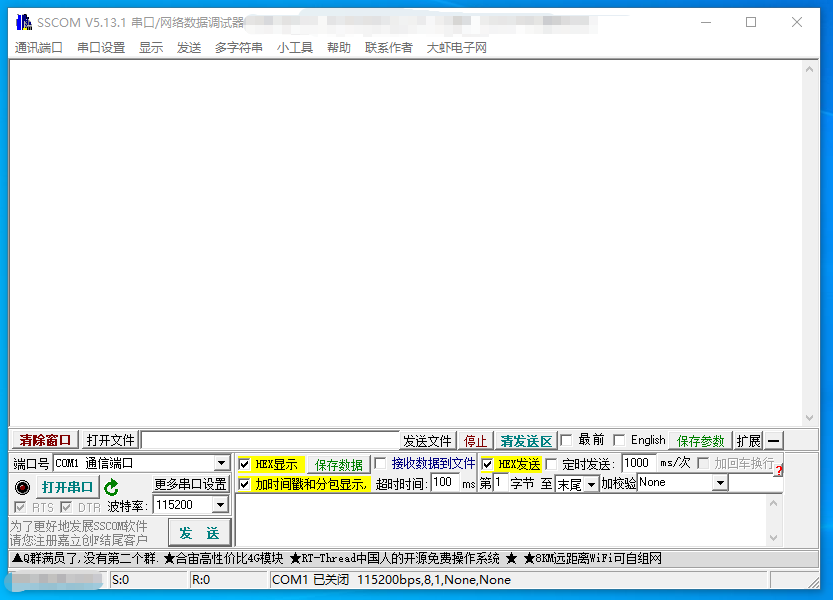Open the 多字符串 menu
The width and height of the screenshot is (833, 600).
point(238,47)
